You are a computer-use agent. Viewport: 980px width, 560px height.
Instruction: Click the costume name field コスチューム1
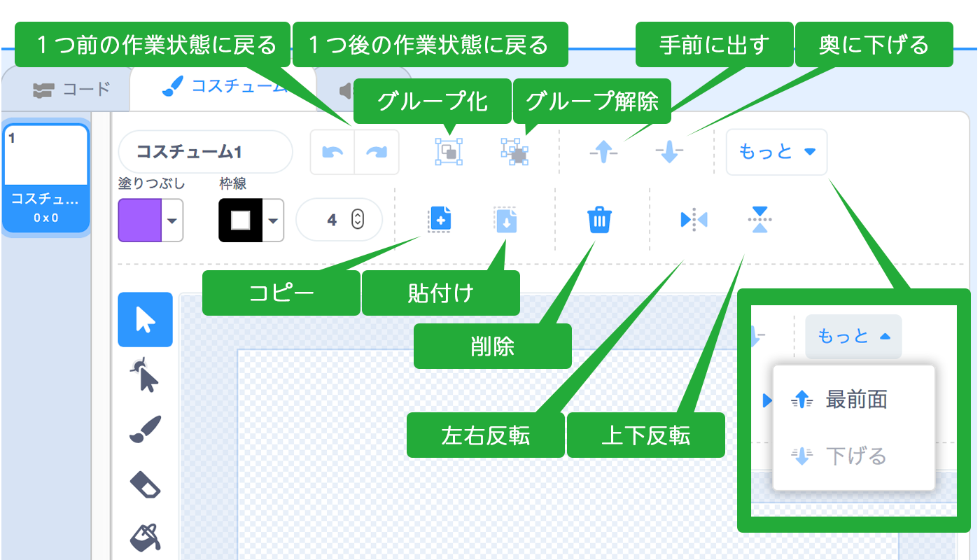[x=205, y=152]
